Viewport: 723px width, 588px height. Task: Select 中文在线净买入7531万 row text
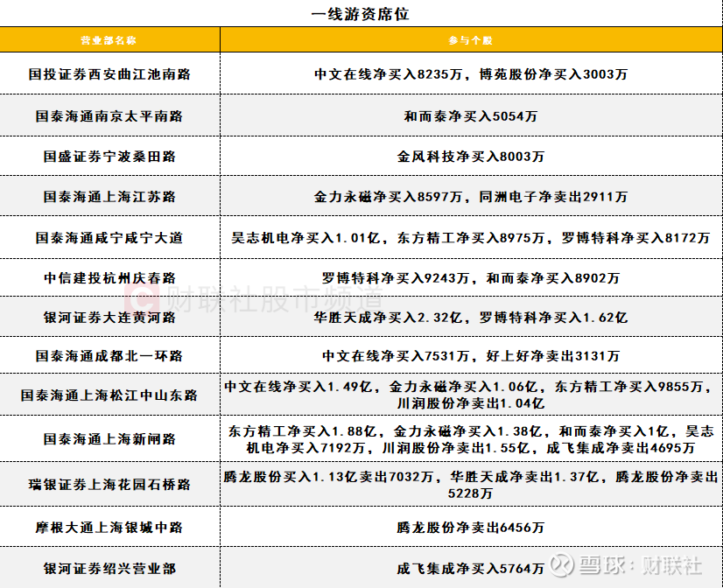pos(396,356)
